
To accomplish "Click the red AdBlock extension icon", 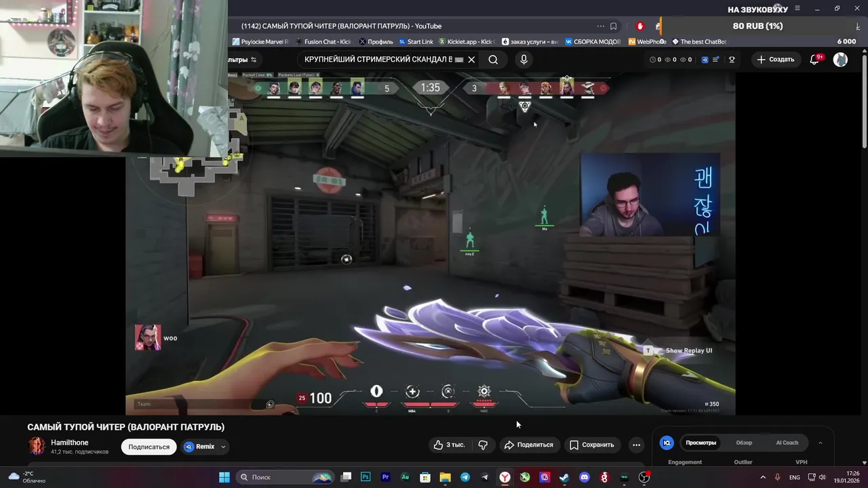I will pos(639,26).
